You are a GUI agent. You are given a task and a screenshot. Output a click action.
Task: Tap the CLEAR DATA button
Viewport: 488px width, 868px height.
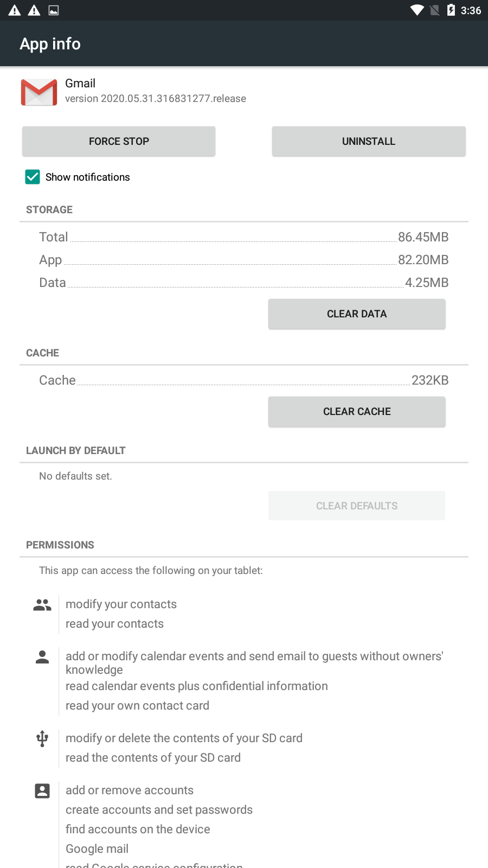click(357, 314)
